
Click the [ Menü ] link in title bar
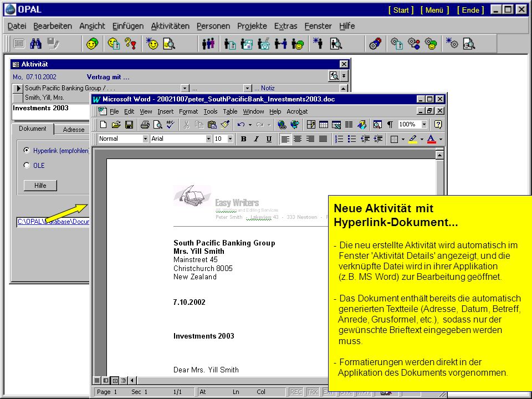pyautogui.click(x=434, y=10)
